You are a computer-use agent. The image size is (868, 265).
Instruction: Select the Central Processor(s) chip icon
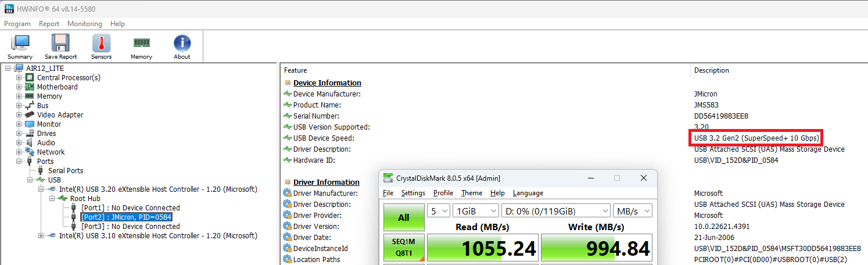(x=30, y=77)
